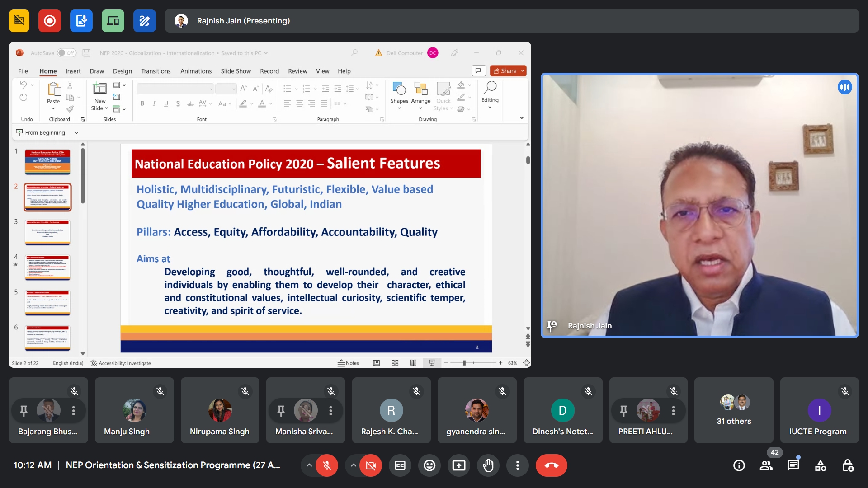The width and height of the screenshot is (868, 488).
Task: Click the red recording icon at top
Action: 50,21
